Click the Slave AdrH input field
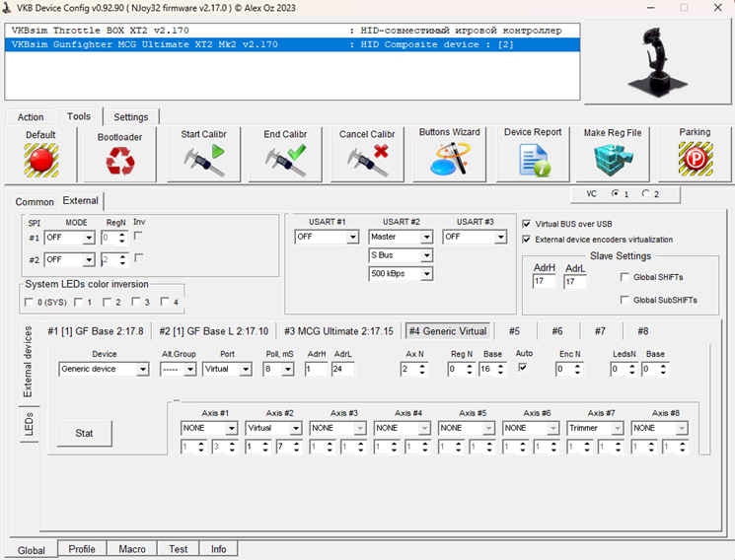This screenshot has height=560, width=735. tap(545, 282)
